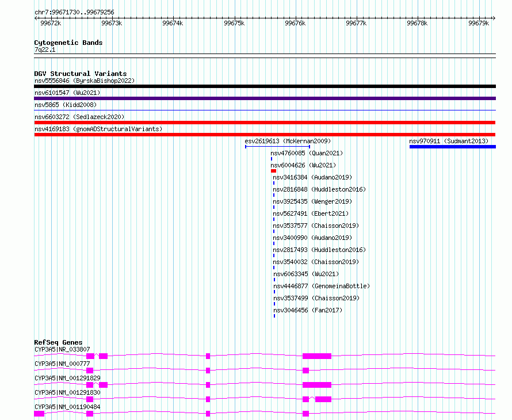Click nsv970911 (Sudmant2013) label
Viewport: 512px width, 420px height.
point(449,141)
